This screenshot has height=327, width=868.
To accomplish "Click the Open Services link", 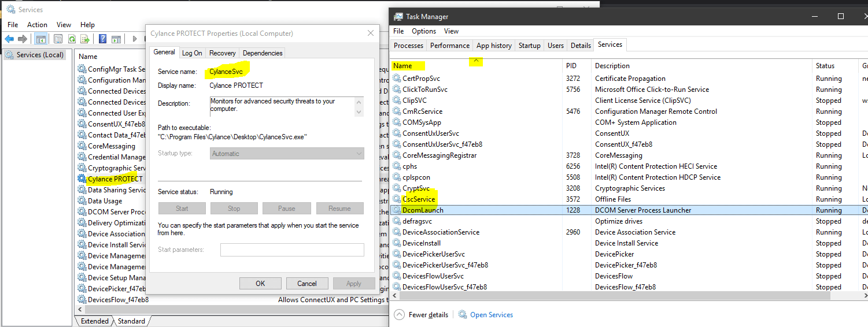I will click(x=492, y=315).
